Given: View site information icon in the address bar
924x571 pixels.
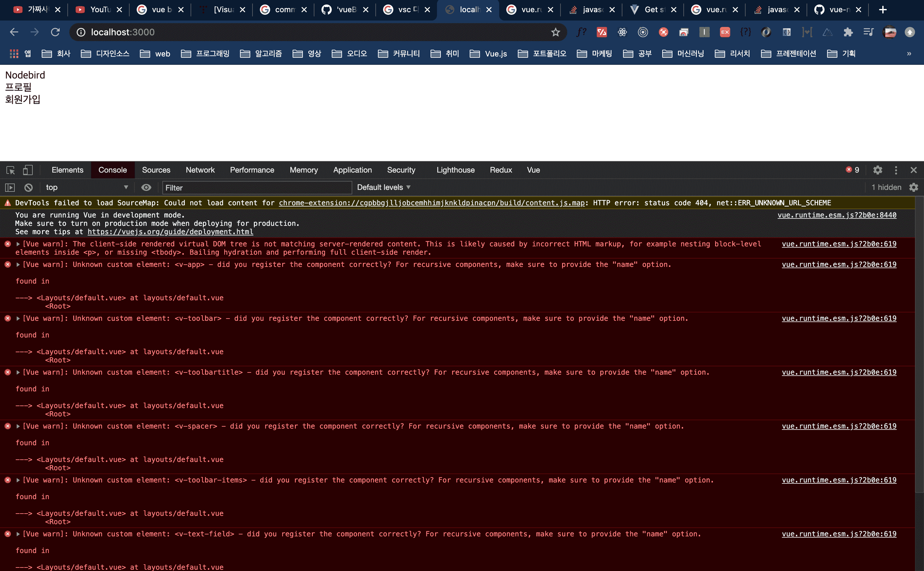Looking at the screenshot, I should (x=81, y=32).
